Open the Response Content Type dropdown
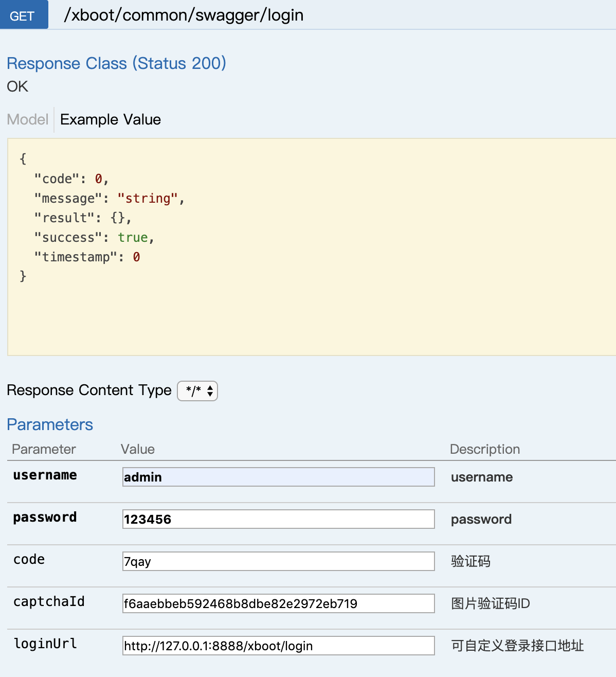Screen dimensions: 616x677 pyautogui.click(x=197, y=391)
